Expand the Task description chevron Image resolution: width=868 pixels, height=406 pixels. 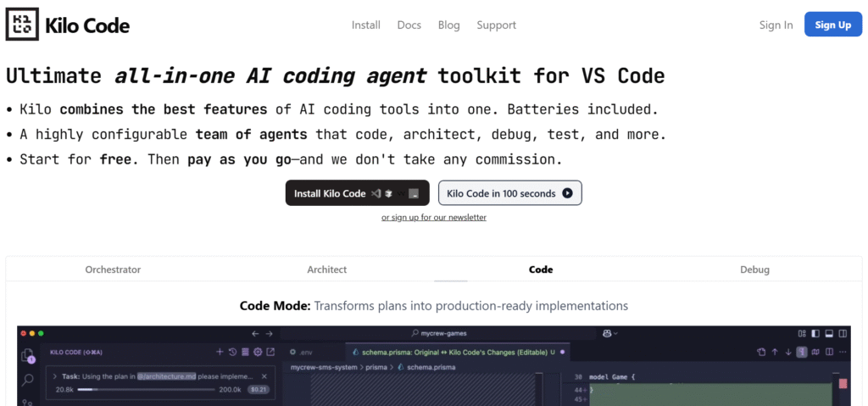point(55,376)
